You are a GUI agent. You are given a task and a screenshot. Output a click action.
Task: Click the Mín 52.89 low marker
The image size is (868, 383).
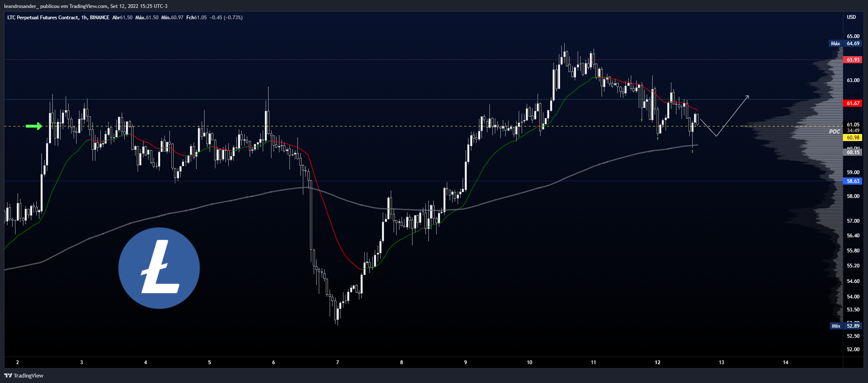click(845, 326)
